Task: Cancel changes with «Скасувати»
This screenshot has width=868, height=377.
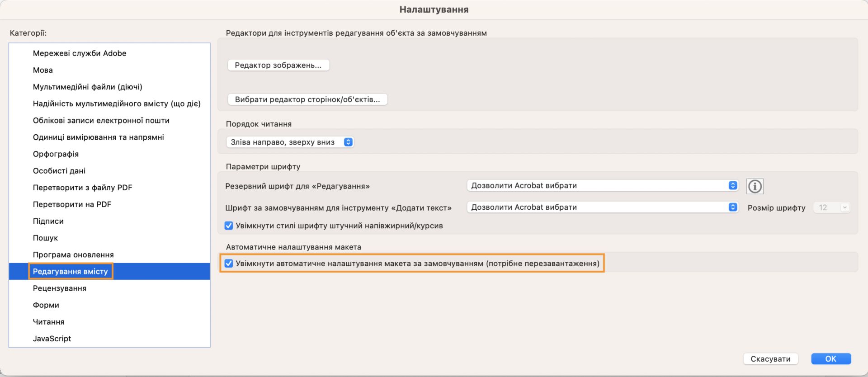Action: click(769, 358)
